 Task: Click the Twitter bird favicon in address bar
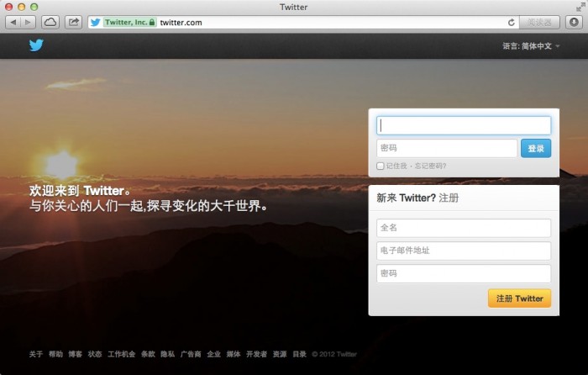pyautogui.click(x=95, y=23)
